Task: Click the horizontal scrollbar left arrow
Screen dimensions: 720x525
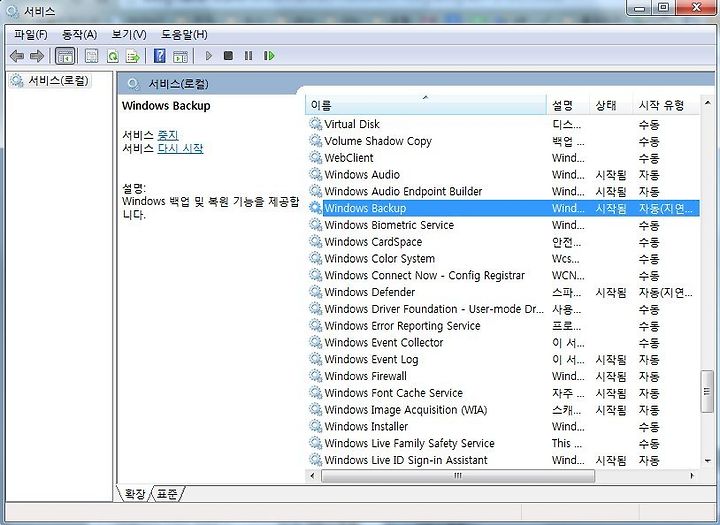Action: [x=312, y=476]
